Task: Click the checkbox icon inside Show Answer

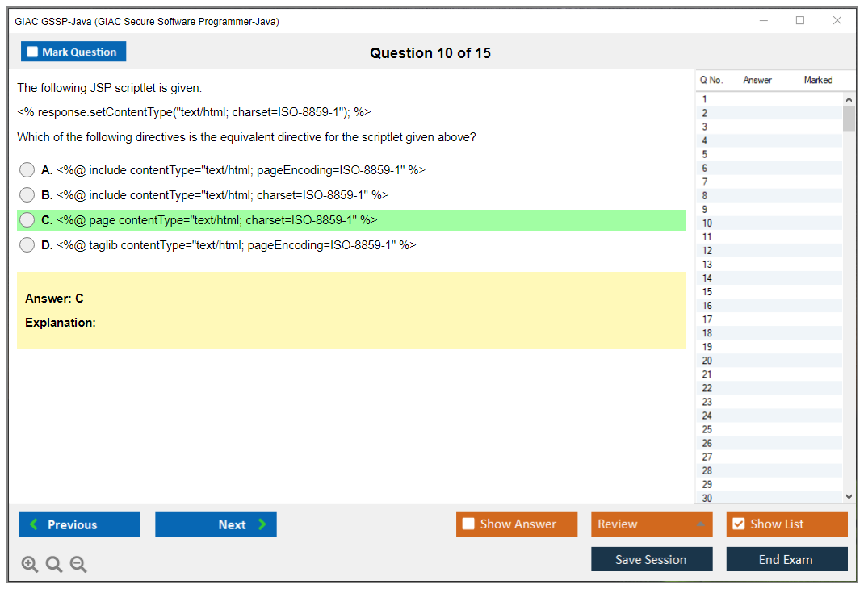Action: tap(468, 524)
